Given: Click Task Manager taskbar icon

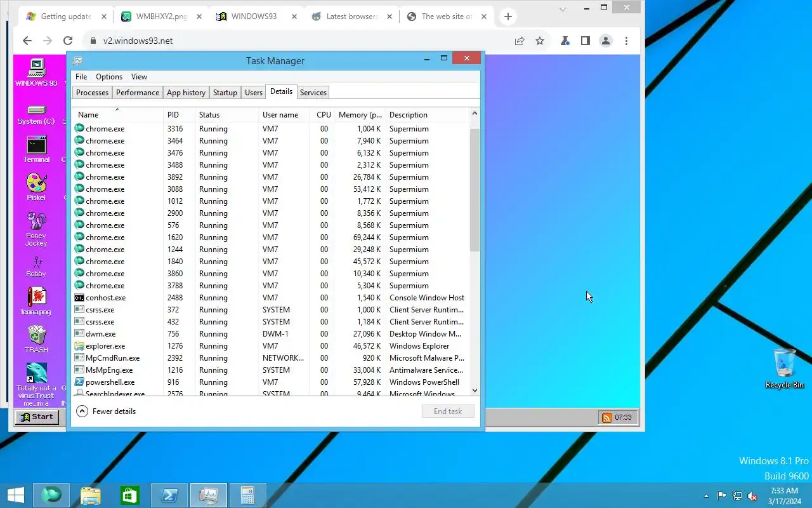Looking at the screenshot, I should tap(208, 495).
